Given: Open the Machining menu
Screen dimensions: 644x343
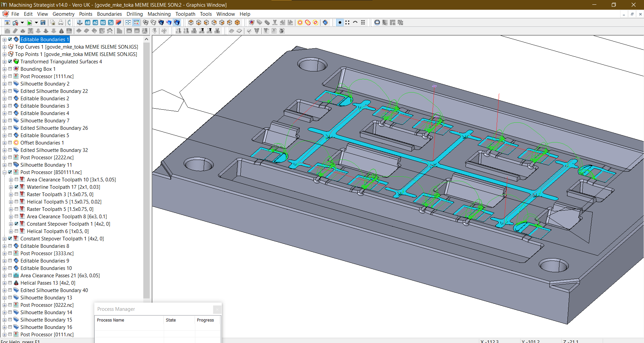Looking at the screenshot, I should pos(159,14).
